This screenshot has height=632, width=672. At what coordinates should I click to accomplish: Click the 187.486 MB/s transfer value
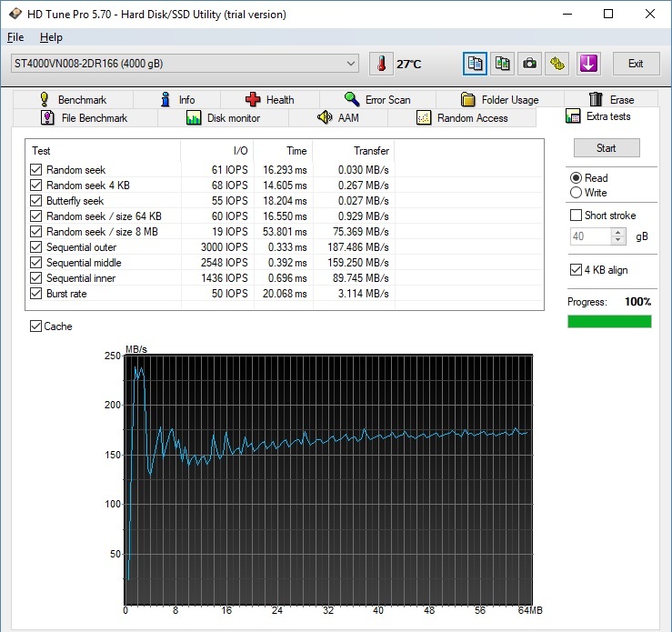pos(358,247)
